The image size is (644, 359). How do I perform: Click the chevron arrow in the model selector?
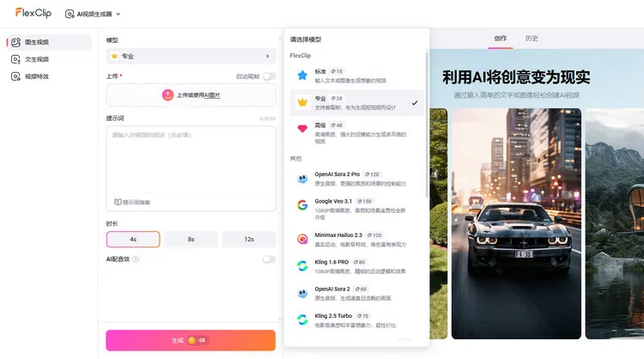(x=267, y=56)
